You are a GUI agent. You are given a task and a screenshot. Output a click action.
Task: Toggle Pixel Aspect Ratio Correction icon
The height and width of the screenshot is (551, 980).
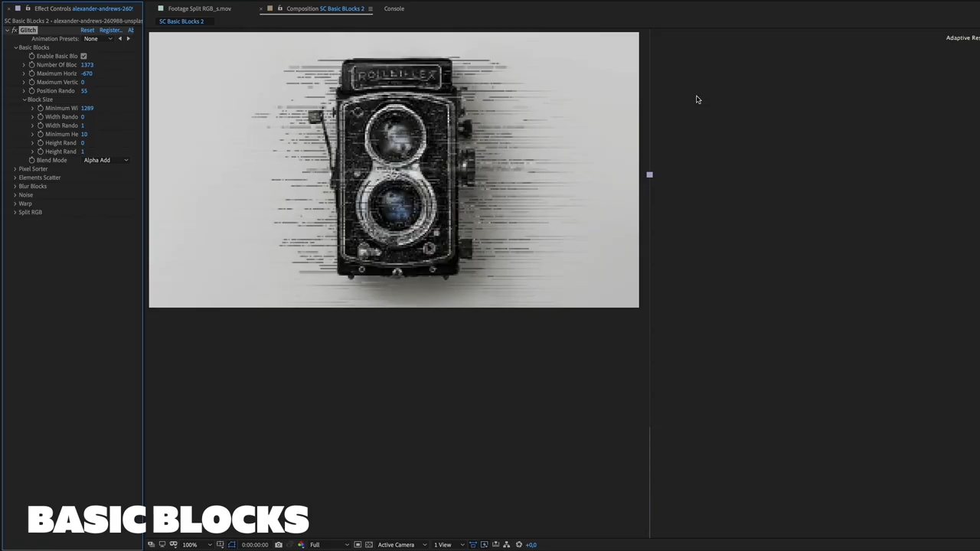(473, 545)
